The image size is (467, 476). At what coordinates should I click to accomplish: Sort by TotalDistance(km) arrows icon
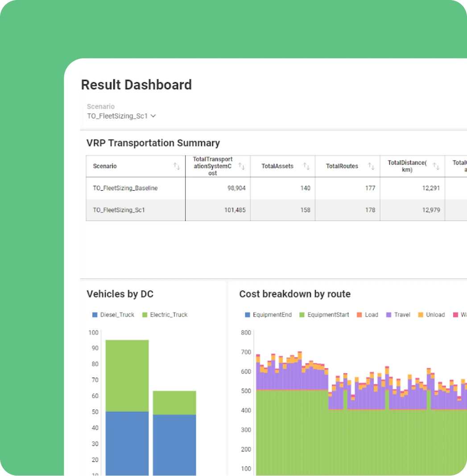[436, 166]
